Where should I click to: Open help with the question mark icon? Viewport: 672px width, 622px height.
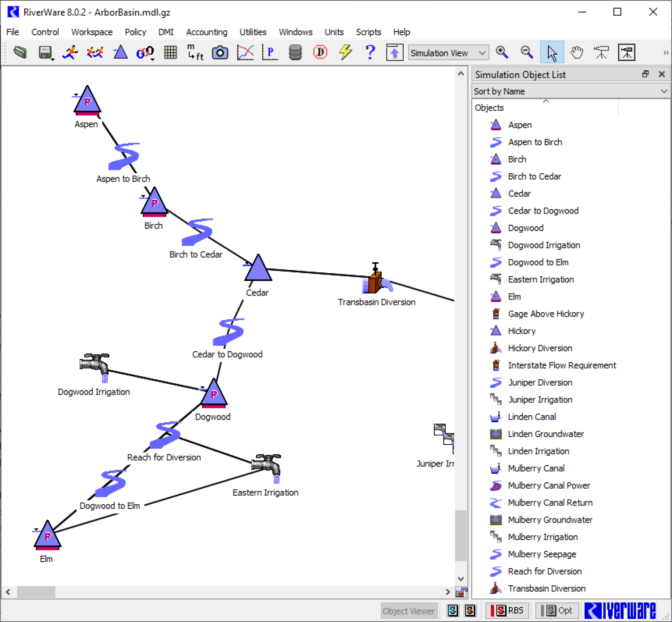tap(370, 52)
